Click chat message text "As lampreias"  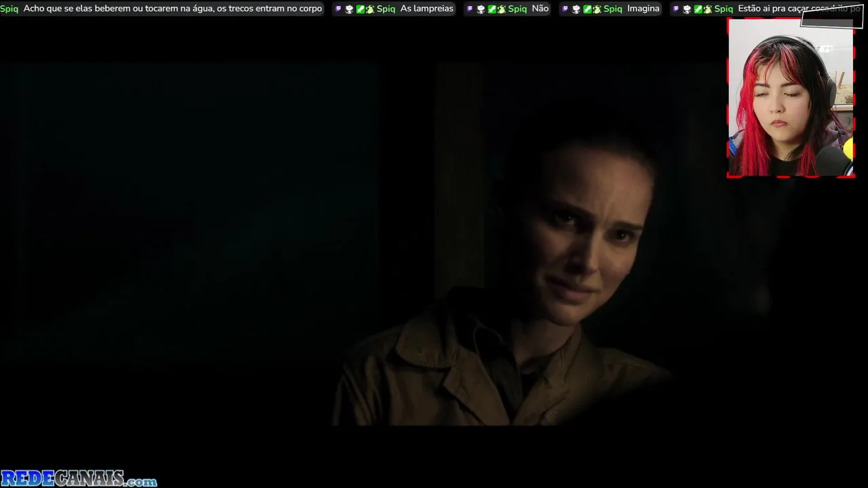tap(427, 9)
